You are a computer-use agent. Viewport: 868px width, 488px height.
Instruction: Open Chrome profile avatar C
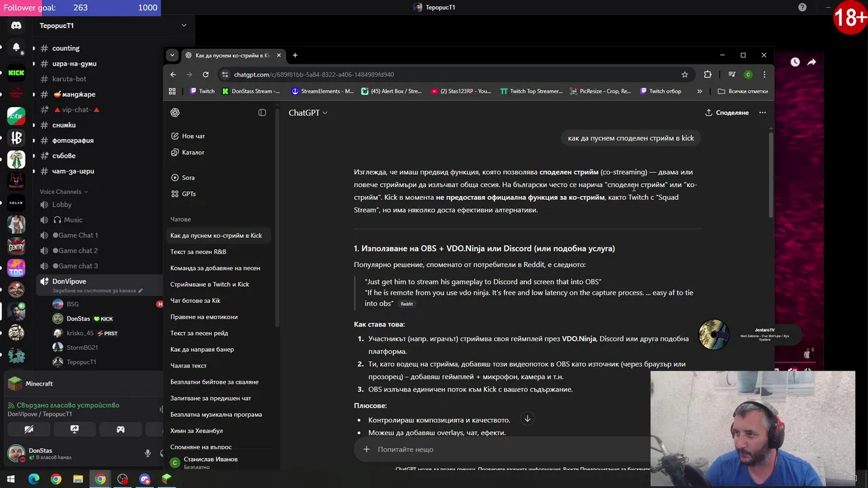pos(748,75)
